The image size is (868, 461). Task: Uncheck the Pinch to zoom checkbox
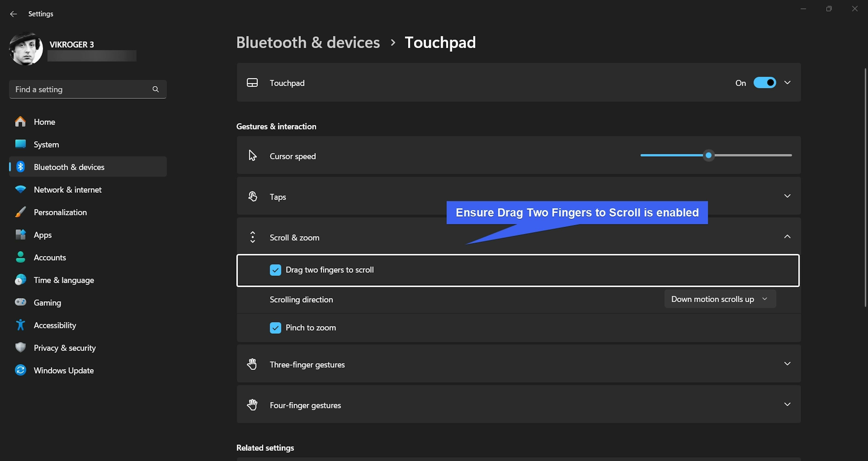275,327
